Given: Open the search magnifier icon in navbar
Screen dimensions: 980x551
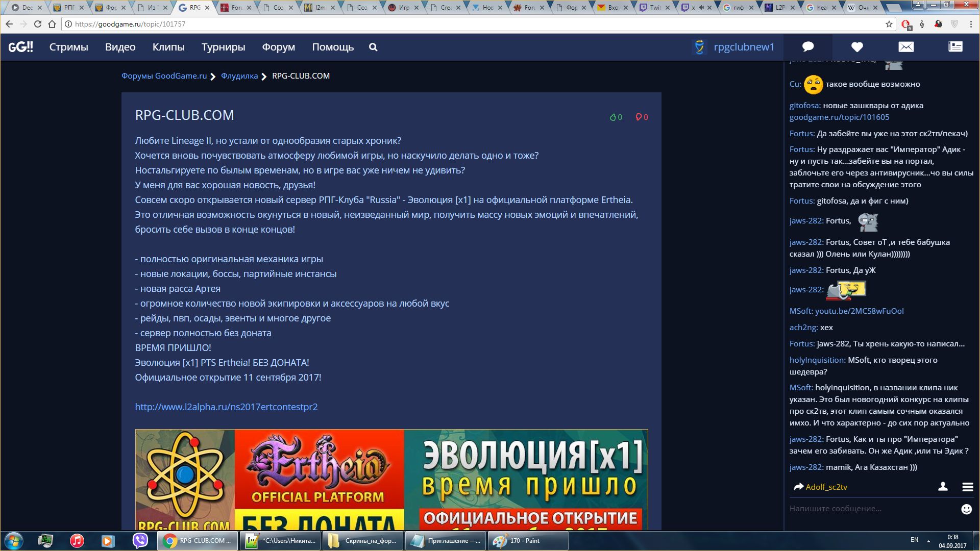Looking at the screenshot, I should coord(373,47).
